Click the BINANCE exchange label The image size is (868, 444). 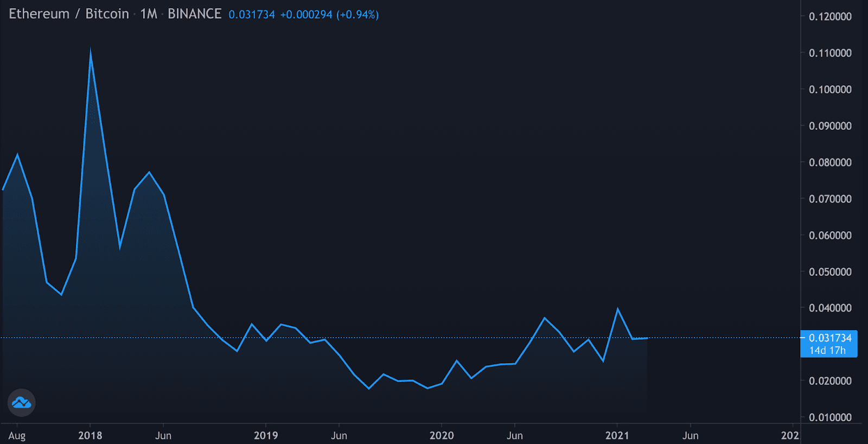[x=194, y=14]
